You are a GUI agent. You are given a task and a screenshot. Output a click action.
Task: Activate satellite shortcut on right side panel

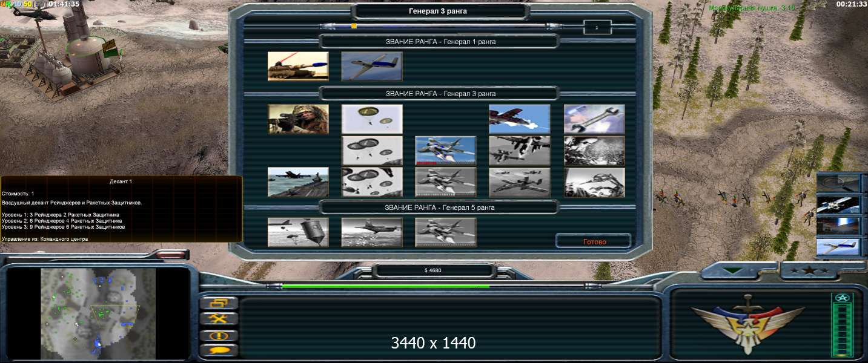pos(838,204)
